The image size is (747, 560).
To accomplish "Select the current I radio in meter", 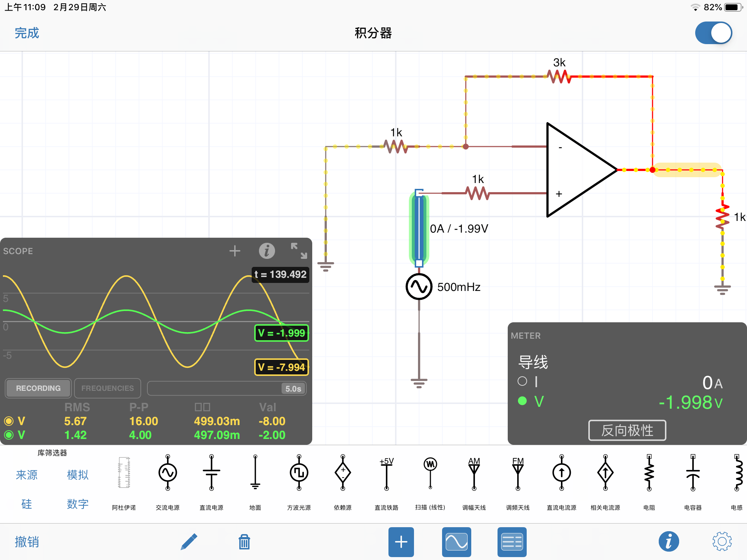I will point(522,381).
